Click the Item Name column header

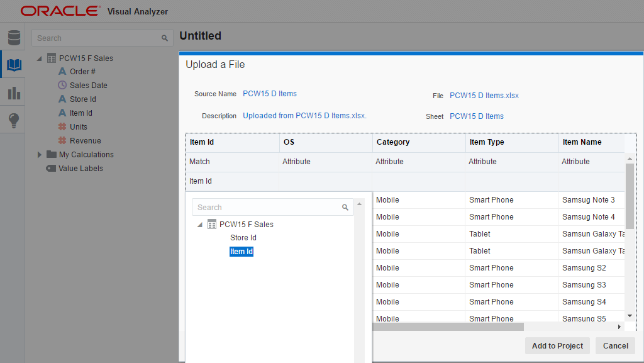592,142
